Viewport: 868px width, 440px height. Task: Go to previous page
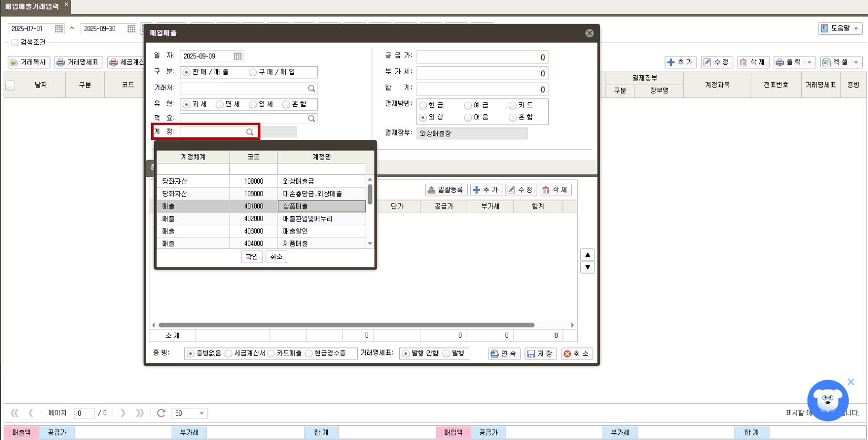tap(31, 413)
